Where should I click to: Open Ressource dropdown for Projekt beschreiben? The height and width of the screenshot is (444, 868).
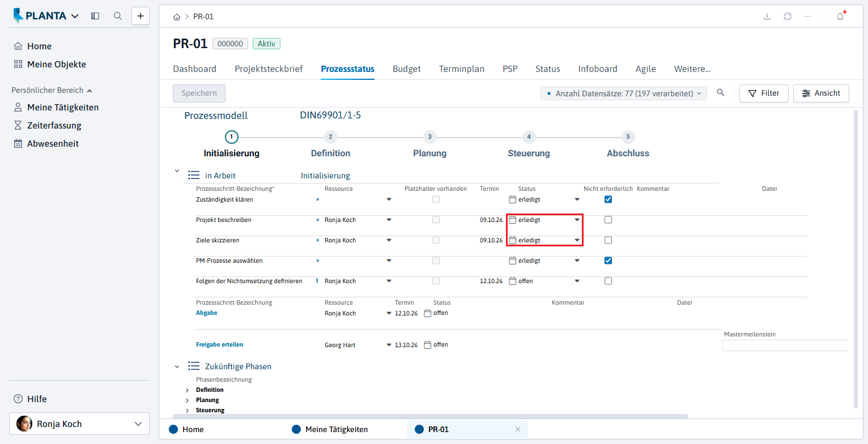click(x=389, y=220)
